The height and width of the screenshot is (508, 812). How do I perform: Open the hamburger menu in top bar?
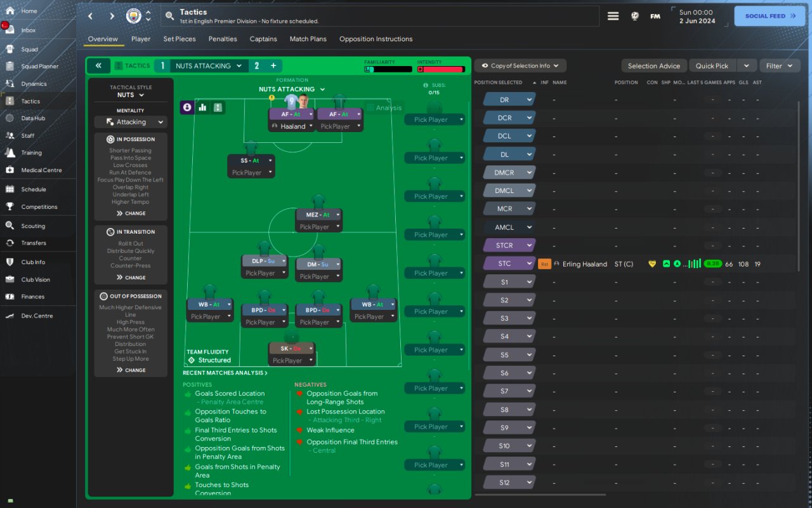coord(613,16)
